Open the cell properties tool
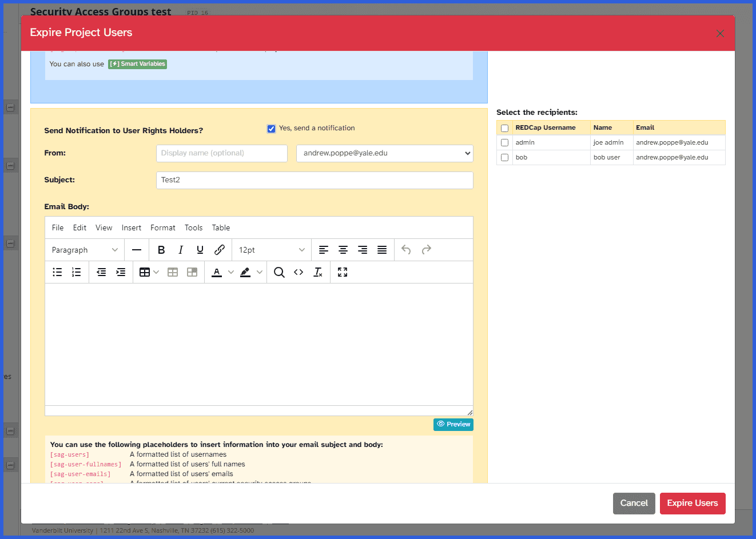Screen dimensions: 756x539 tap(192, 272)
